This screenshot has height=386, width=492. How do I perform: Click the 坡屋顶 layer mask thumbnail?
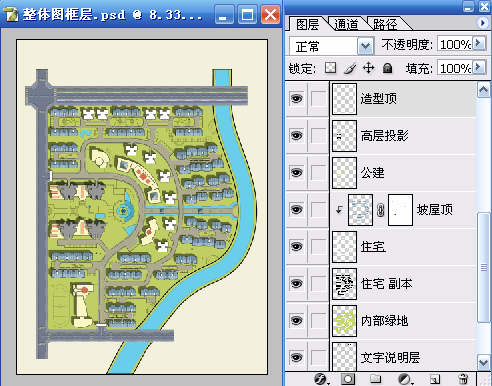point(400,210)
